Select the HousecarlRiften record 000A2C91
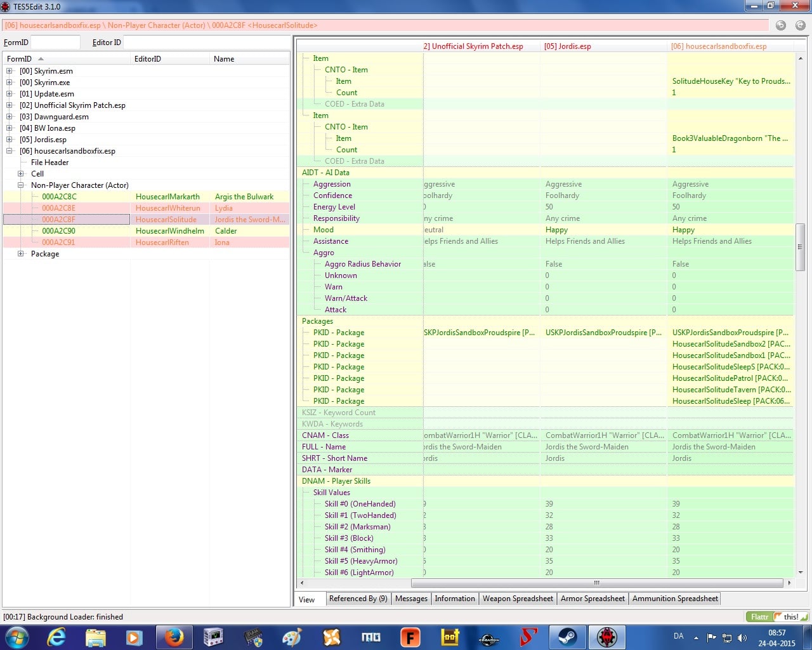Screen dimensions: 812x650 tap(146, 242)
